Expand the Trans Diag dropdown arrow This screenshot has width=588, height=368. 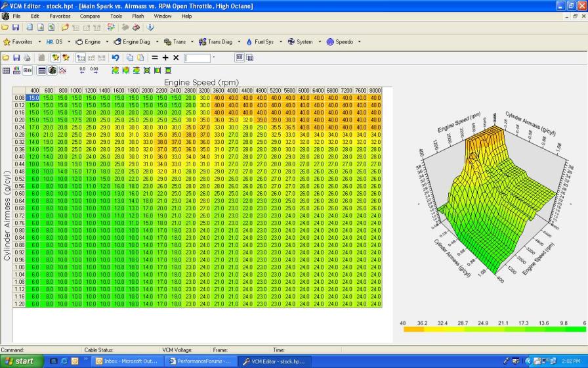coord(239,41)
